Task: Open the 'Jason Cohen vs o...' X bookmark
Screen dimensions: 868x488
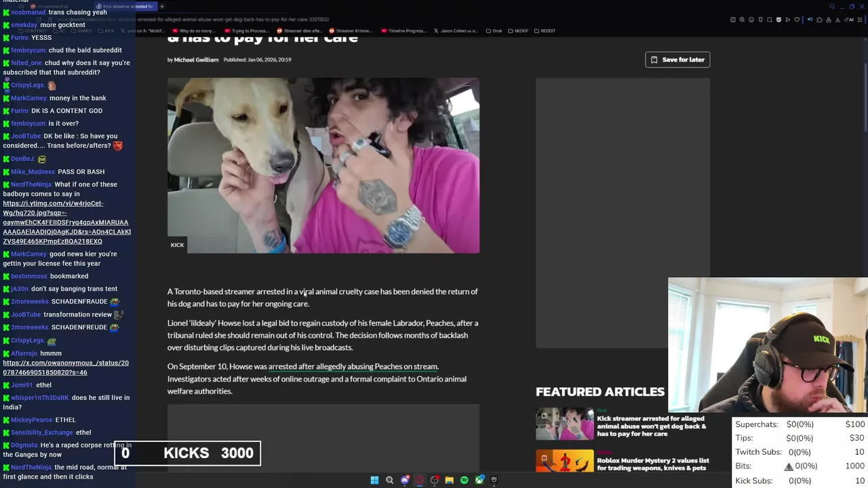Action: 456,30
